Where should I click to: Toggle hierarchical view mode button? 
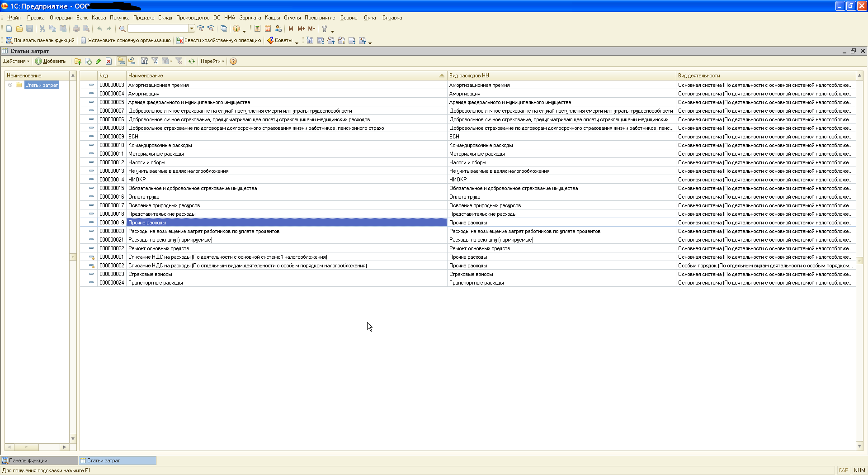pos(121,62)
